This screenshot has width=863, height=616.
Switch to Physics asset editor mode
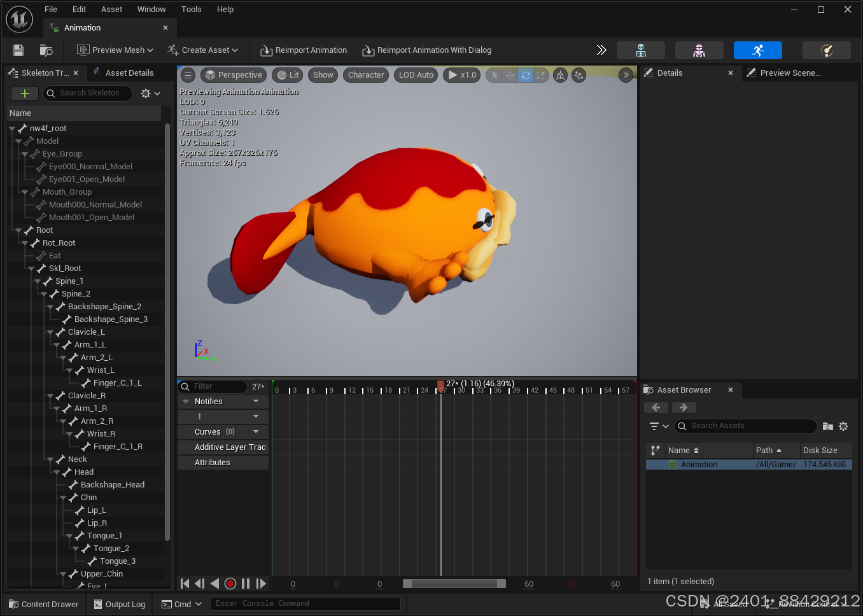[827, 50]
